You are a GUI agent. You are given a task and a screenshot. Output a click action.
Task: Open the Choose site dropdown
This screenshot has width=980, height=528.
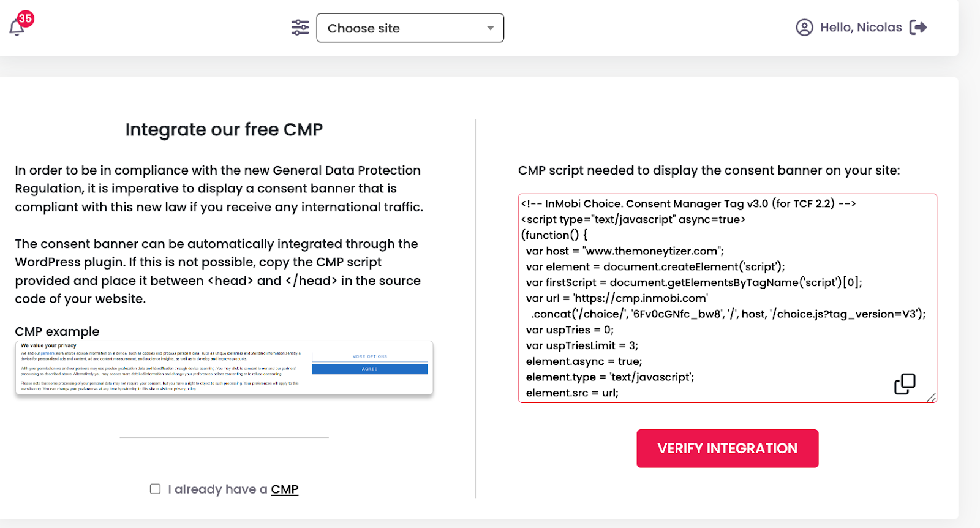tap(410, 28)
